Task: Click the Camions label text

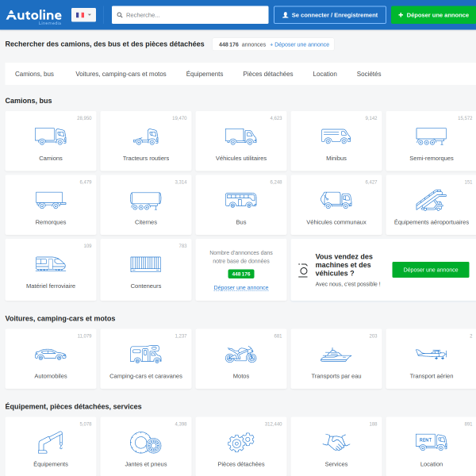Action: point(51,158)
